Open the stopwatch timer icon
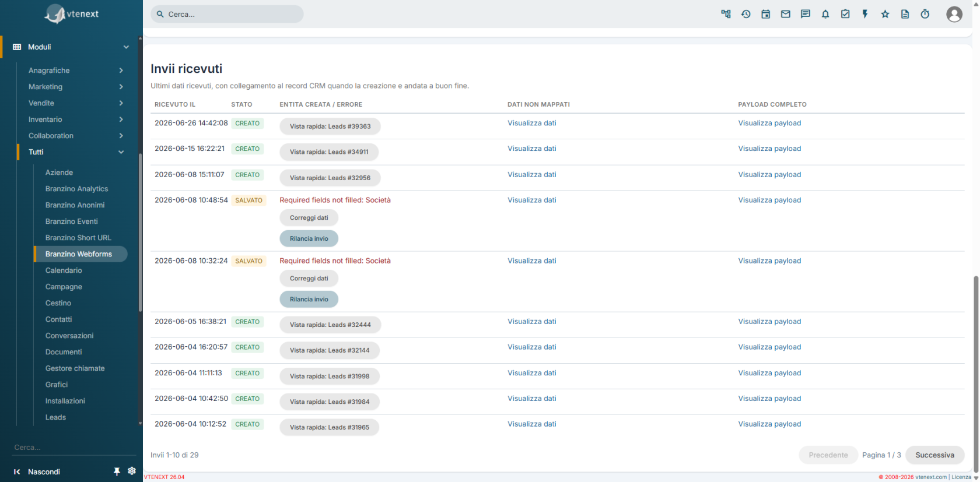980x482 pixels. 925,14
